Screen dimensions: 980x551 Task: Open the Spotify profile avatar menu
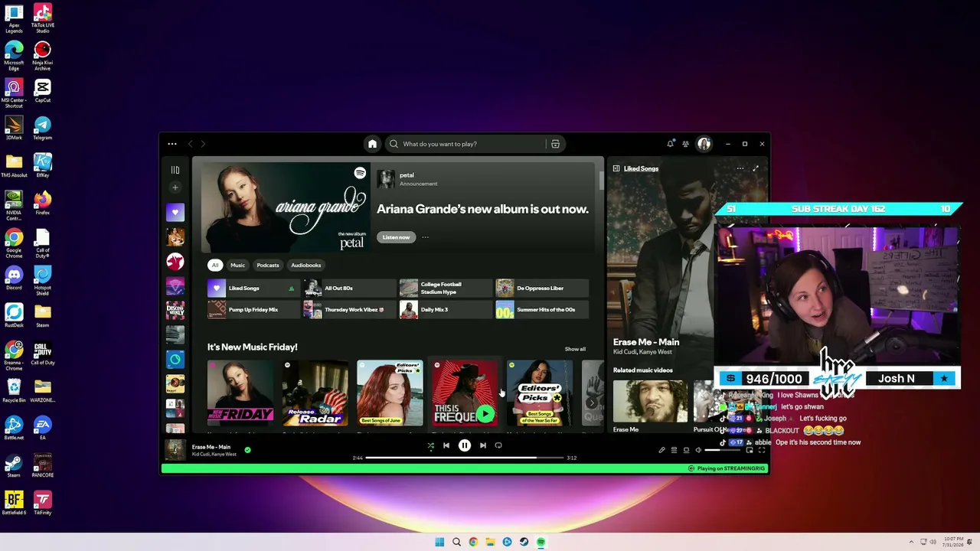point(704,144)
